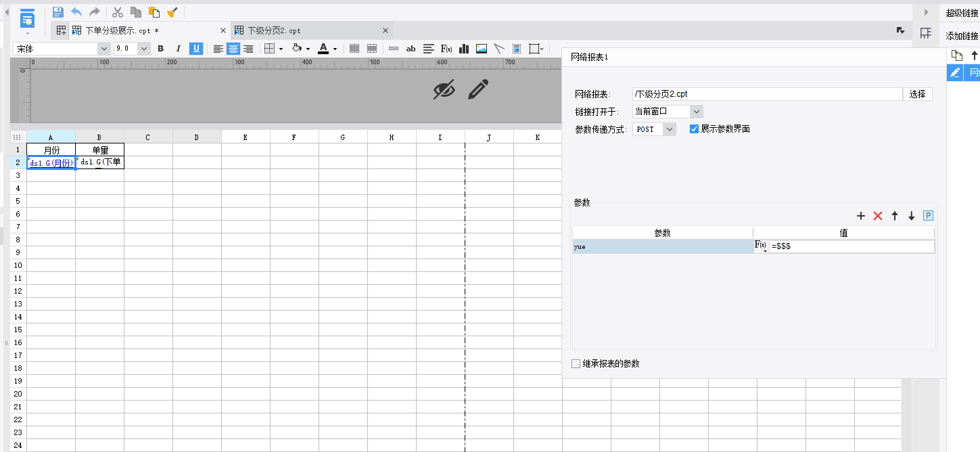Expand the font color dropdown arrow

335,49
